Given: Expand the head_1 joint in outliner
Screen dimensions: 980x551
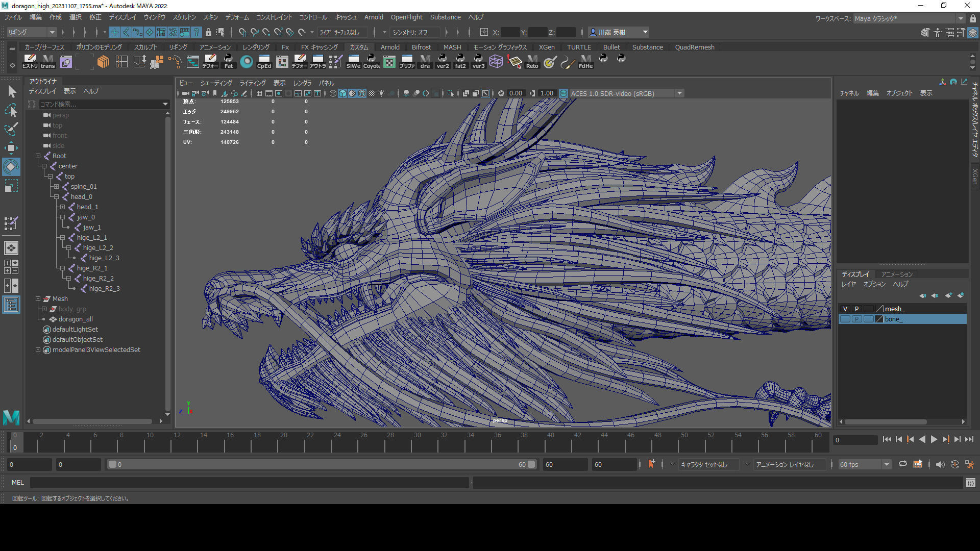Looking at the screenshot, I should click(62, 207).
